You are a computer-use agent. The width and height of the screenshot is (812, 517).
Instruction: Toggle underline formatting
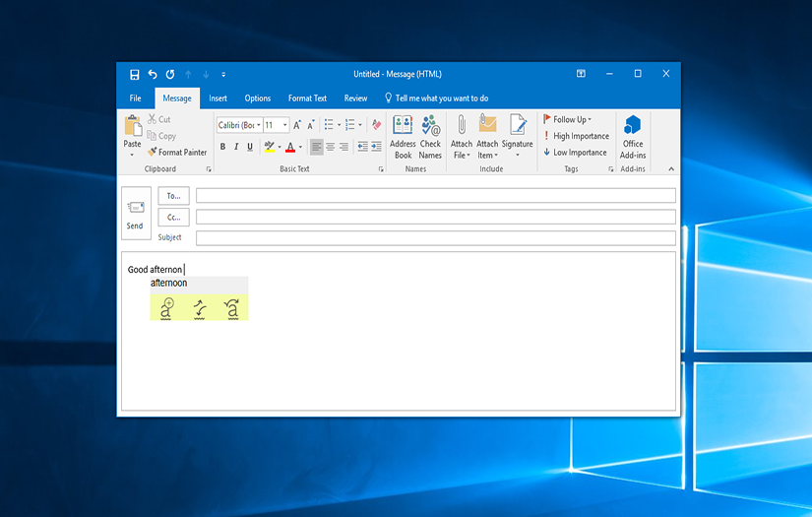tap(250, 147)
